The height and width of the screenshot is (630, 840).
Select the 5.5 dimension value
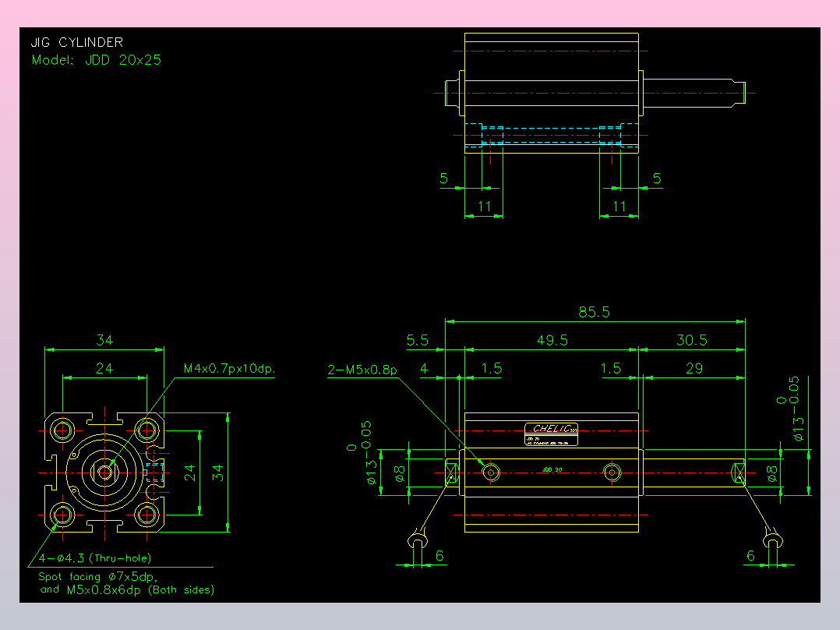click(x=418, y=341)
